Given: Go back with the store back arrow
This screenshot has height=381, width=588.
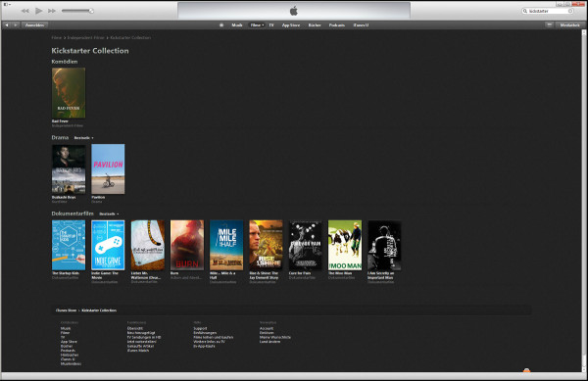Looking at the screenshot, I should click(7, 25).
